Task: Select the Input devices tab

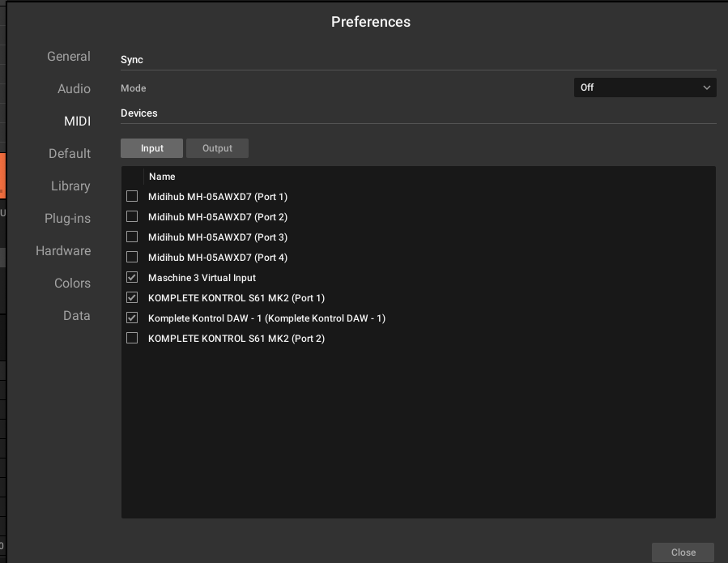Action: click(x=151, y=148)
